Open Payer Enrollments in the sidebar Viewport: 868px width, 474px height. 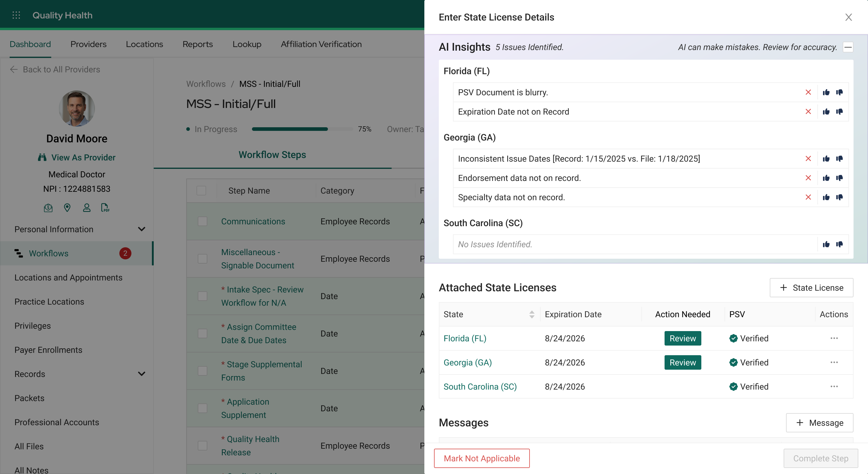tap(48, 349)
